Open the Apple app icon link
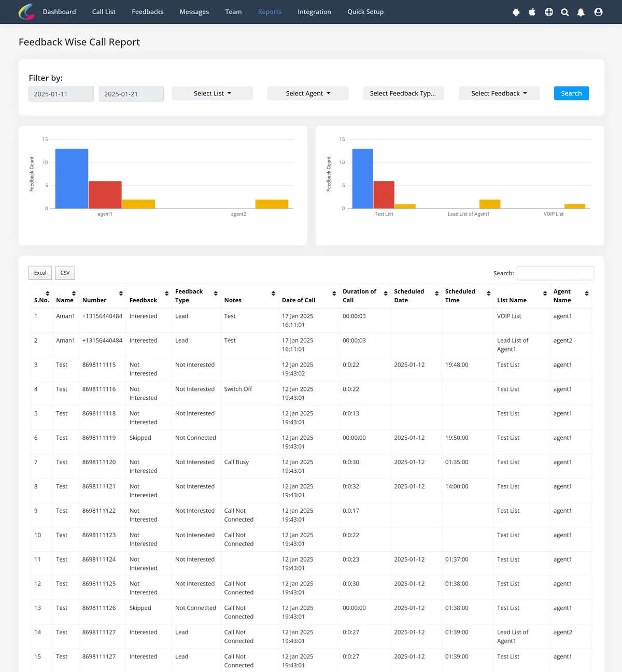 (x=532, y=12)
